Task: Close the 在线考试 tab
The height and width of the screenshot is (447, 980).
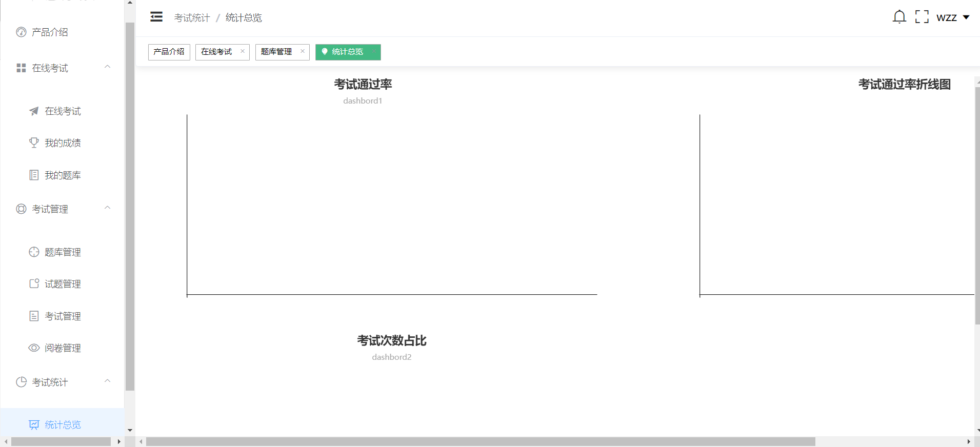Action: point(243,51)
